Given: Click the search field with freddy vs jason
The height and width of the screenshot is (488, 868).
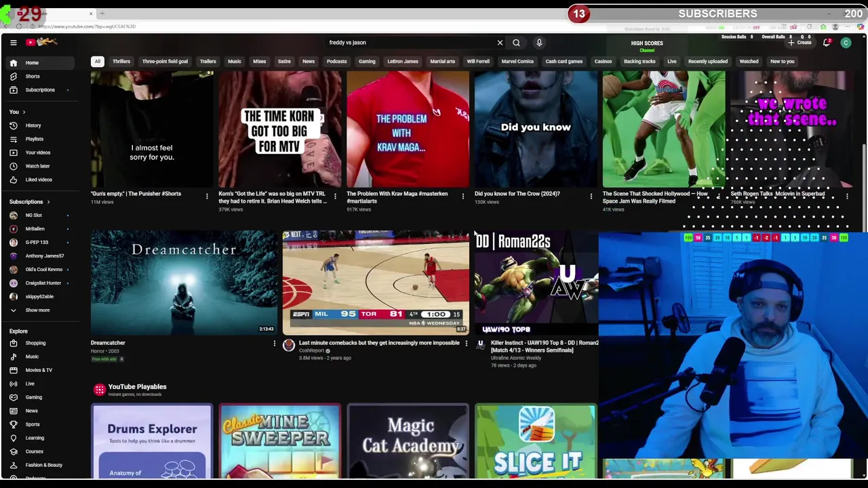Looking at the screenshot, I should point(410,43).
